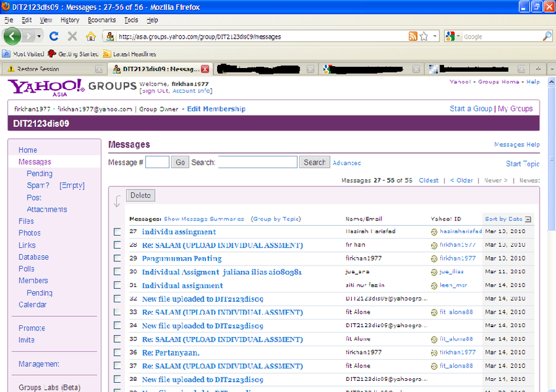This screenshot has height=392, width=556.
Task: Reload the current page
Action: coord(54,37)
